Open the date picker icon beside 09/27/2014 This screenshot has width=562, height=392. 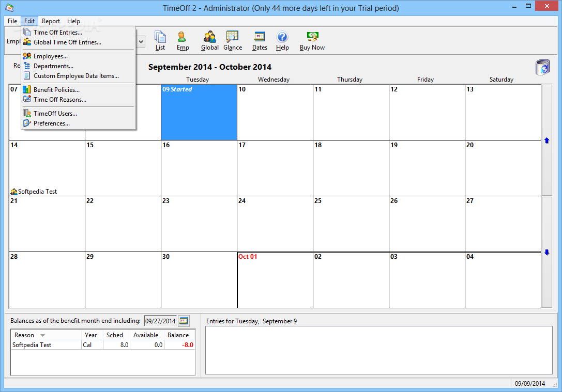pyautogui.click(x=184, y=321)
